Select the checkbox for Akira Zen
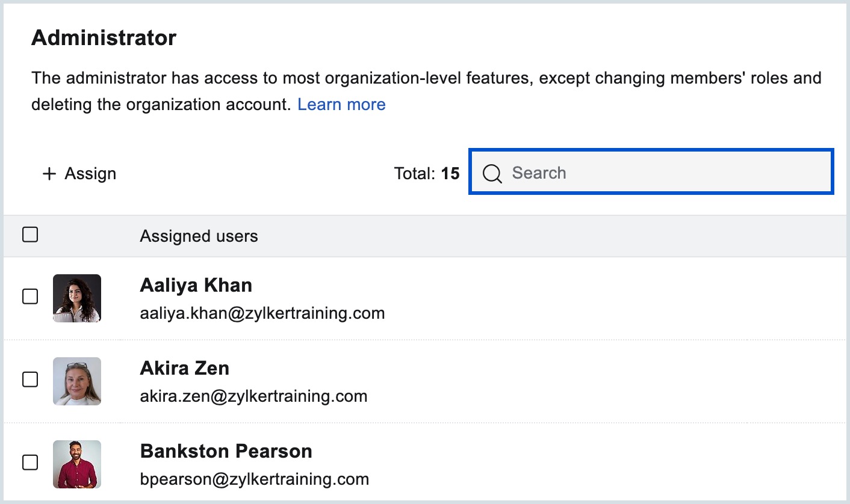 [30, 380]
